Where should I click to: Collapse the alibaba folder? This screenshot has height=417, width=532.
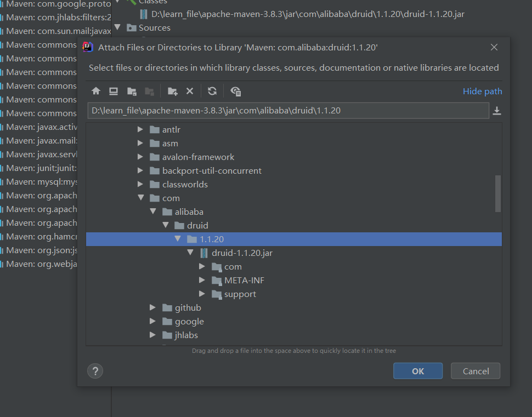tap(153, 211)
